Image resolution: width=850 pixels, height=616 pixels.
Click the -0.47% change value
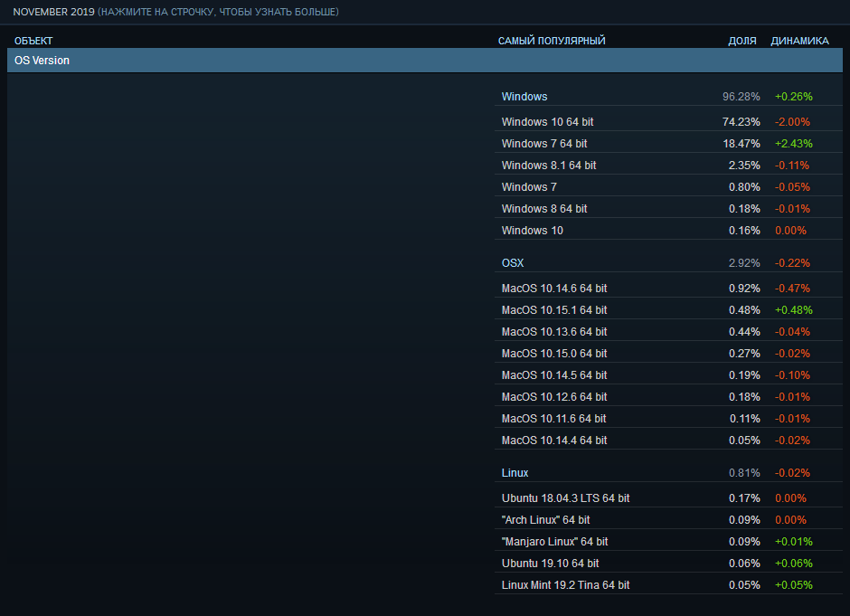tap(792, 289)
